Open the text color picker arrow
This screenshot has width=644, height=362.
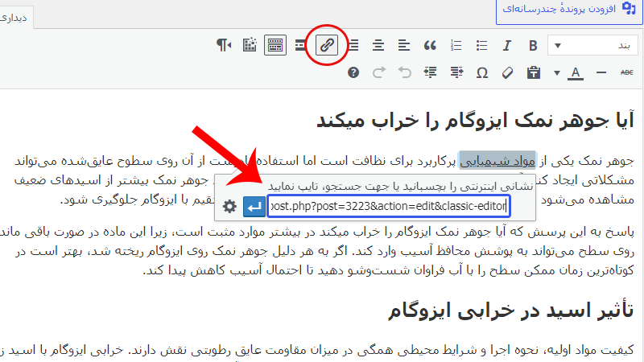pyautogui.click(x=556, y=73)
